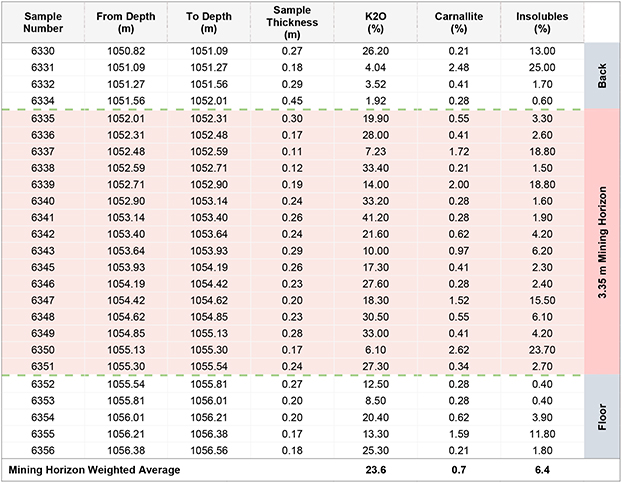The width and height of the screenshot is (622, 483).
Task: Select the gray Back zone label
Action: pyautogui.click(x=603, y=76)
